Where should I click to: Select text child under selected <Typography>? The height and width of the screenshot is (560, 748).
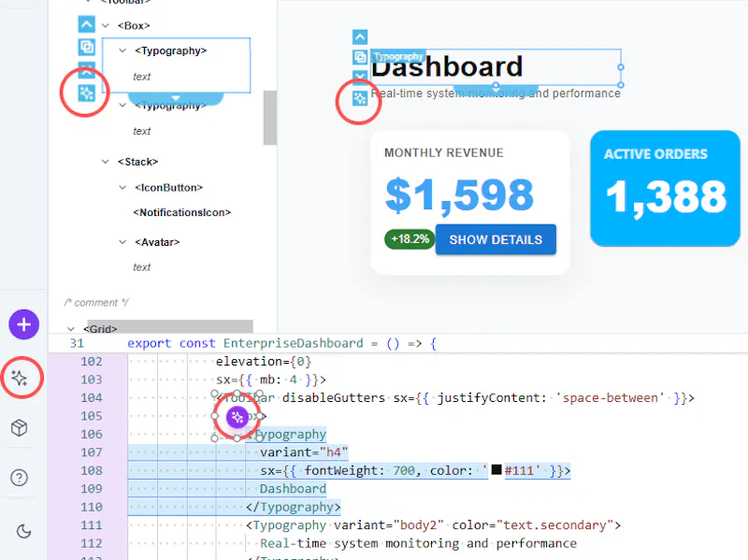[142, 77]
